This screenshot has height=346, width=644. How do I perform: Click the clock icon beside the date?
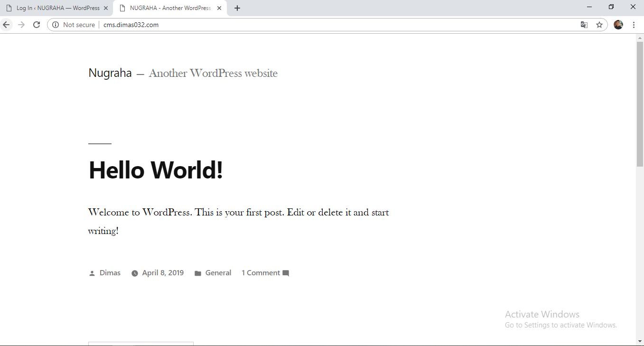[135, 273]
